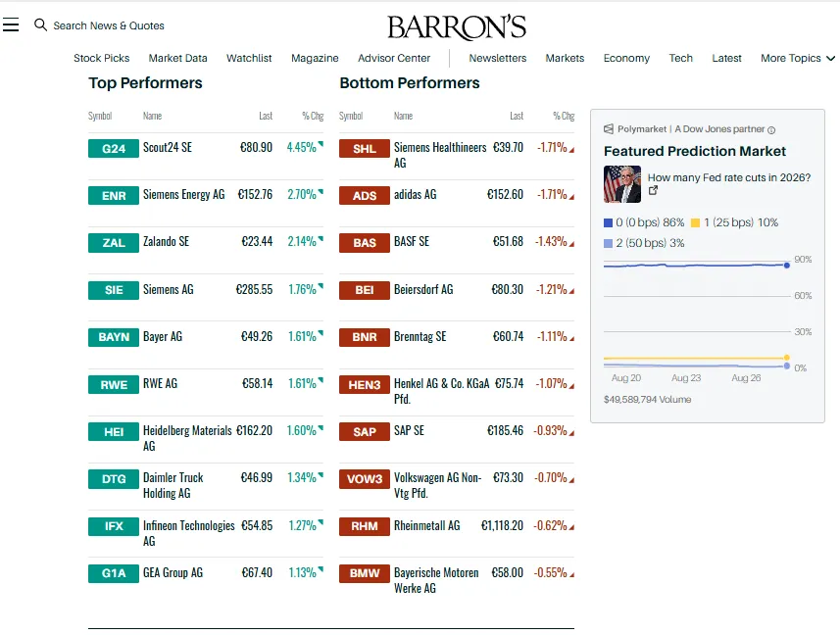Click the external link icon under Fed question
The height and width of the screenshot is (635, 840).
[653, 190]
